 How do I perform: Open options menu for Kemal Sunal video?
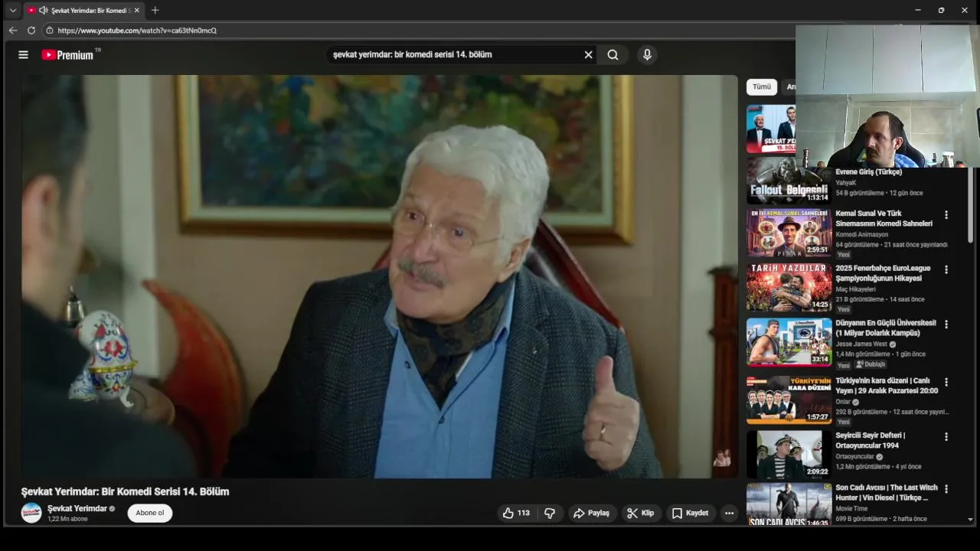946,215
